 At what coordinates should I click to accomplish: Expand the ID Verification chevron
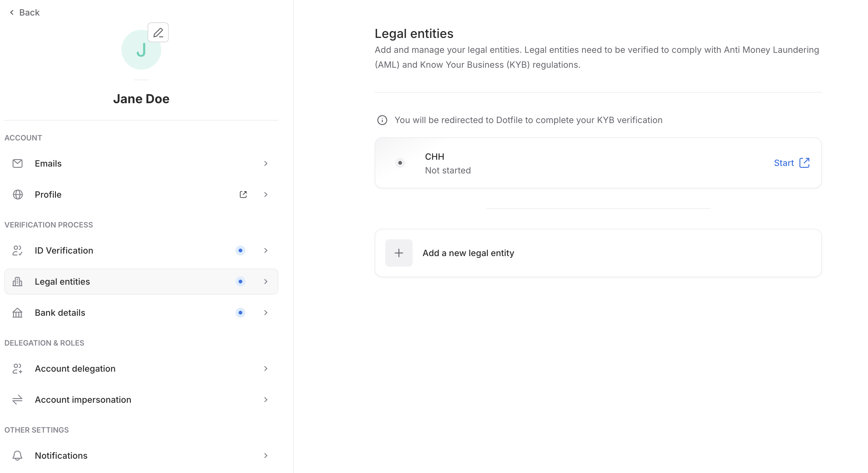point(266,250)
